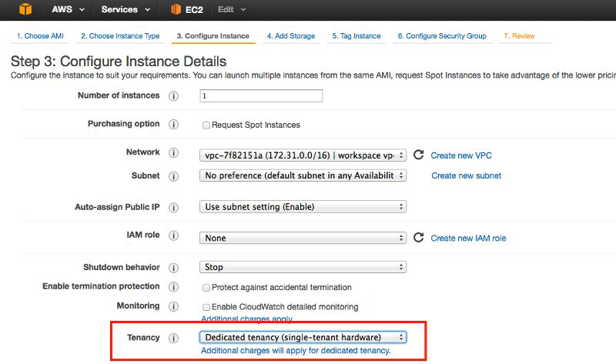The height and width of the screenshot is (364, 616).
Task: Click the Create new VPC link
Action: (x=461, y=155)
